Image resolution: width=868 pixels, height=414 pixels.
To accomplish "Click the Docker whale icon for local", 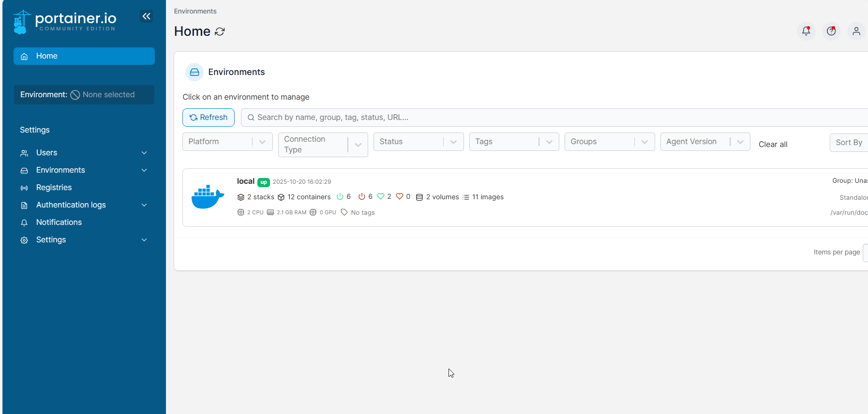I will (208, 196).
